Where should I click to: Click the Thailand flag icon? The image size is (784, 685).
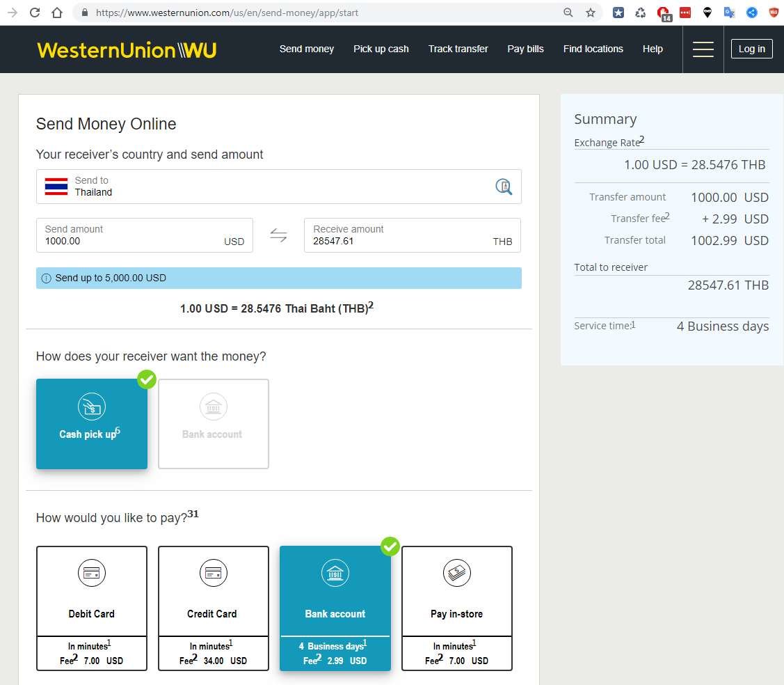point(56,186)
